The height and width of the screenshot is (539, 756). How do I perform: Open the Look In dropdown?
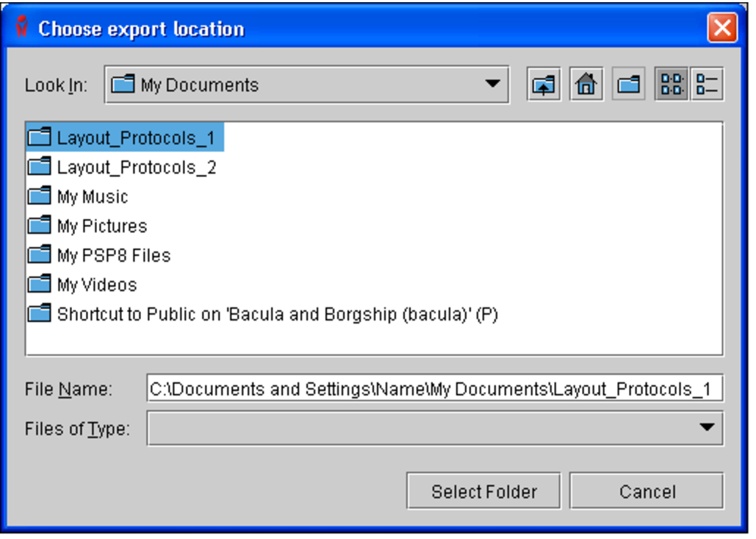pos(492,85)
